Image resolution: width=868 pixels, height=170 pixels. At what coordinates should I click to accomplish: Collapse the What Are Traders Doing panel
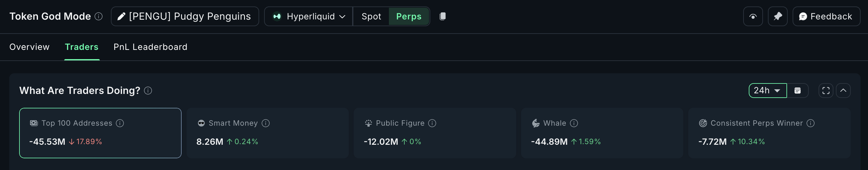(x=843, y=91)
